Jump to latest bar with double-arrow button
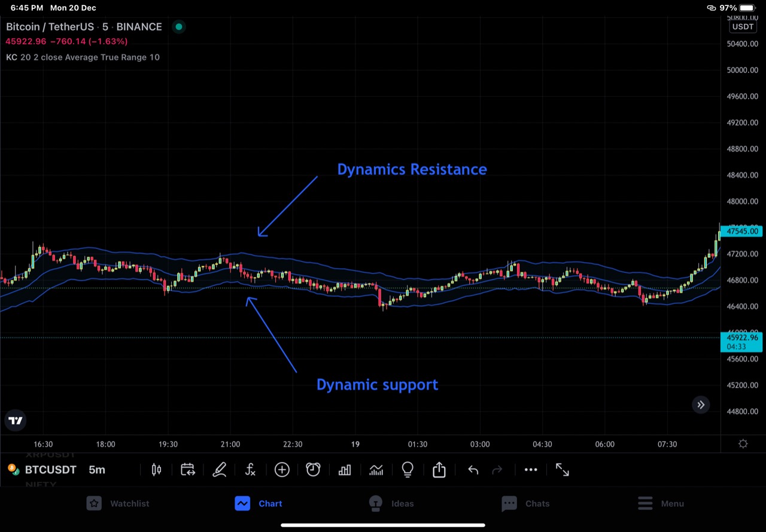Screen dimensions: 766x532 pos(701,405)
